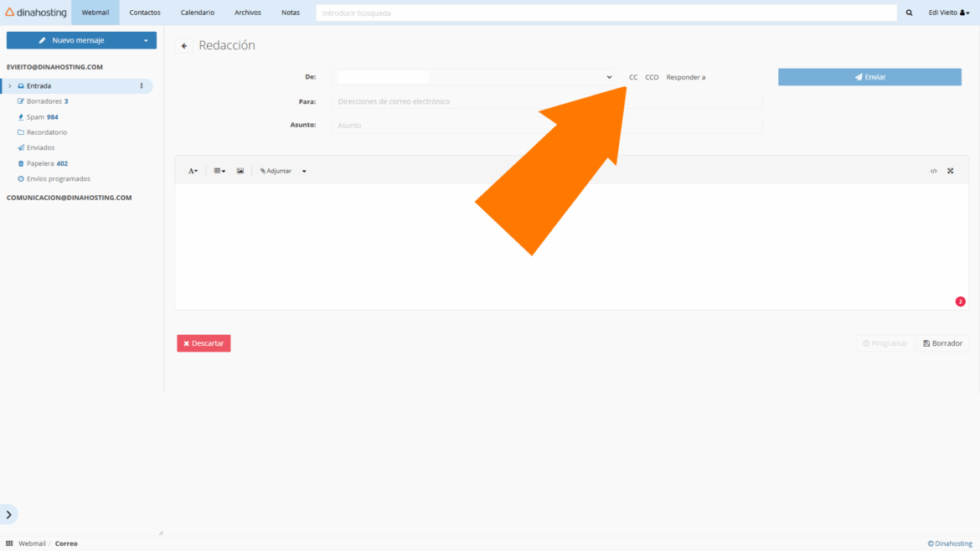Discard the message with Descartar
Viewport: 980px width, 551px height.
point(204,343)
